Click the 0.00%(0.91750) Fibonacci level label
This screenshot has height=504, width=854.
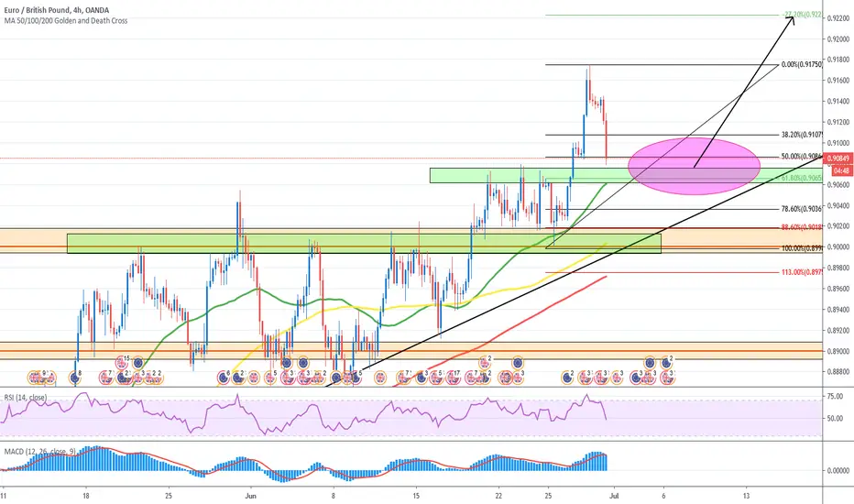tap(802, 64)
